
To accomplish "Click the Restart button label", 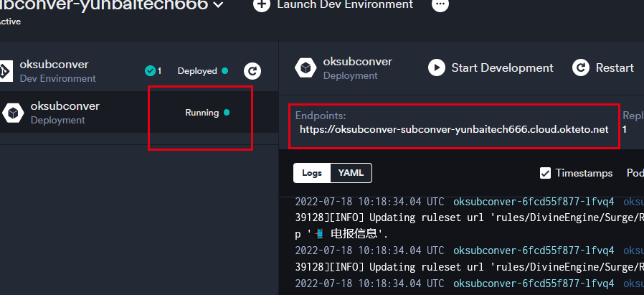I will (x=615, y=67).
